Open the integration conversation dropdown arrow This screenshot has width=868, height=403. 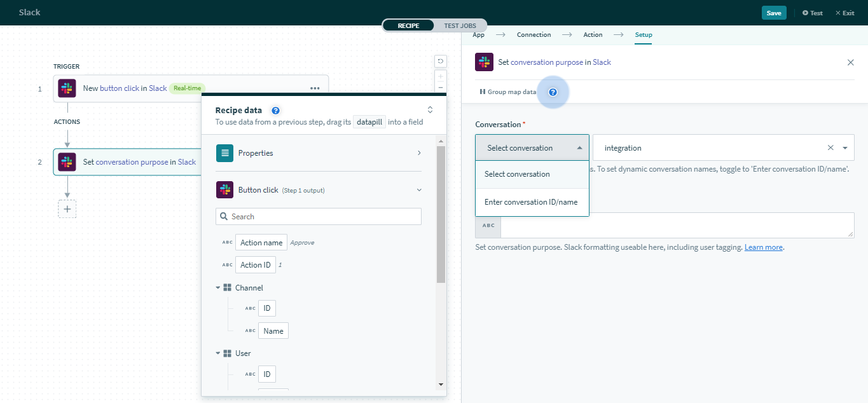pyautogui.click(x=845, y=148)
